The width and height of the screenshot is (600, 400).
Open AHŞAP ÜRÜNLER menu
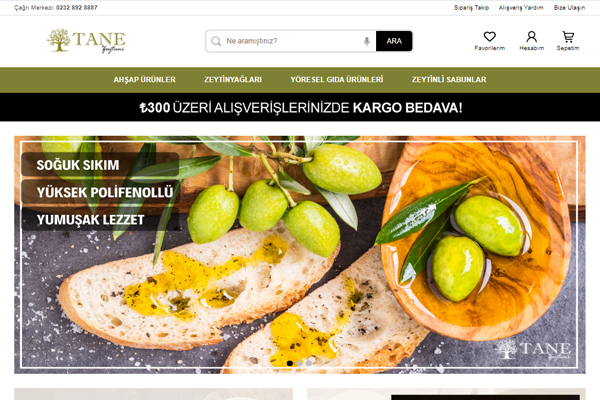(145, 80)
